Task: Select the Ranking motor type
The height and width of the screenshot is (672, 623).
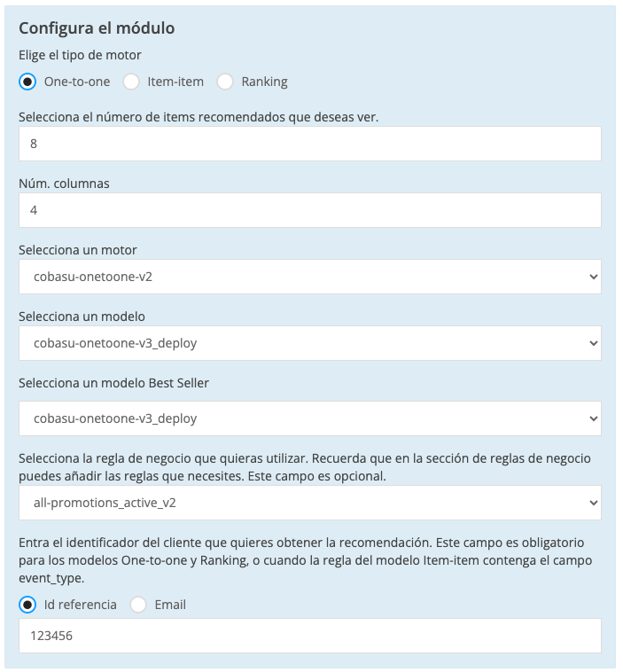Action: point(225,82)
